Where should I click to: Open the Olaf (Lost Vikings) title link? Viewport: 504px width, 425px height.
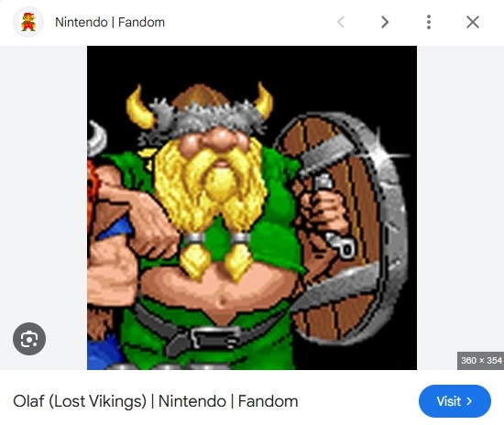click(155, 401)
